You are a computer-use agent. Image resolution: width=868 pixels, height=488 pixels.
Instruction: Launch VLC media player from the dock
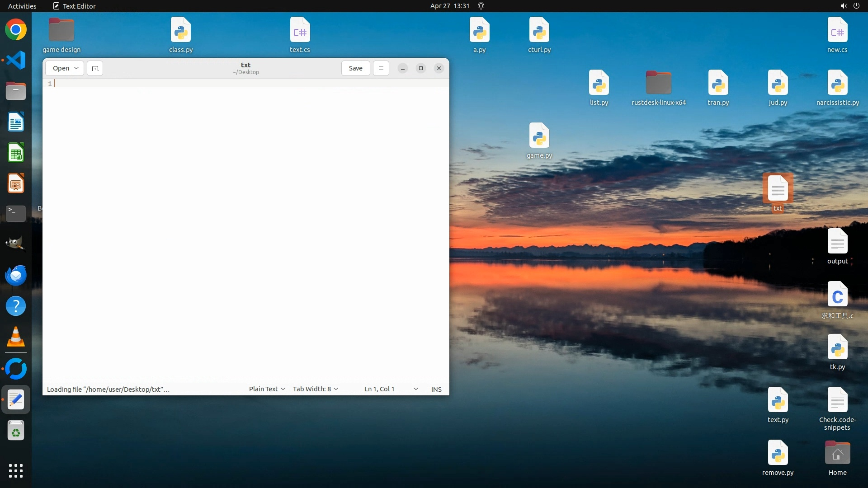pyautogui.click(x=16, y=337)
